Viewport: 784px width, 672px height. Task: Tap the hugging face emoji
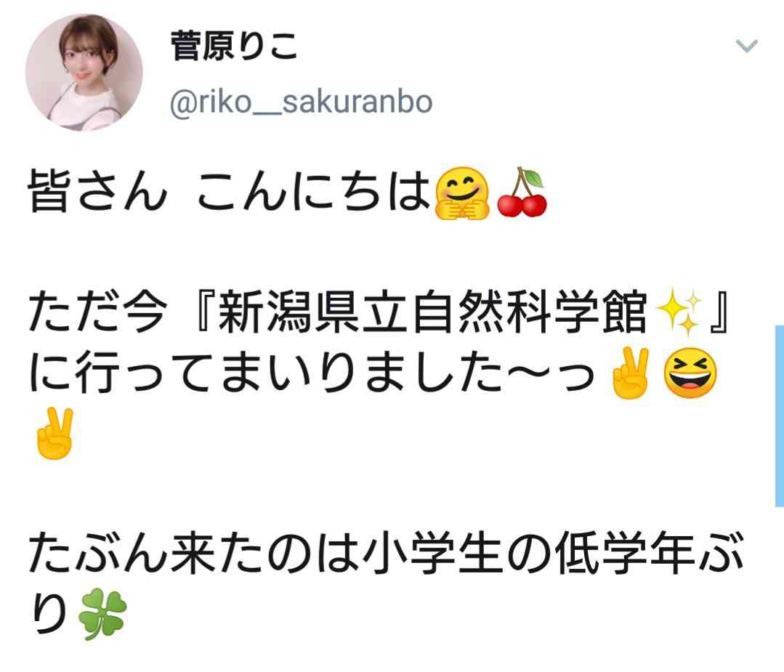462,193
